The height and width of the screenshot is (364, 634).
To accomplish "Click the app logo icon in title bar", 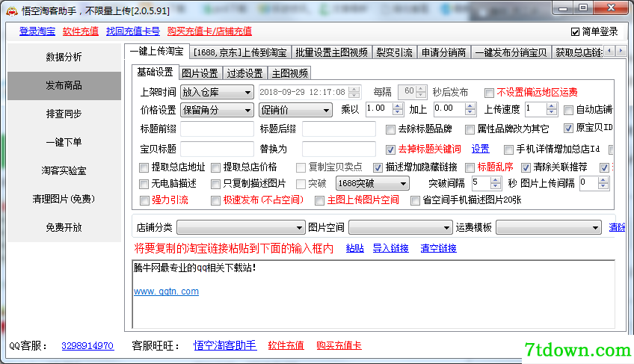I will [x=12, y=11].
